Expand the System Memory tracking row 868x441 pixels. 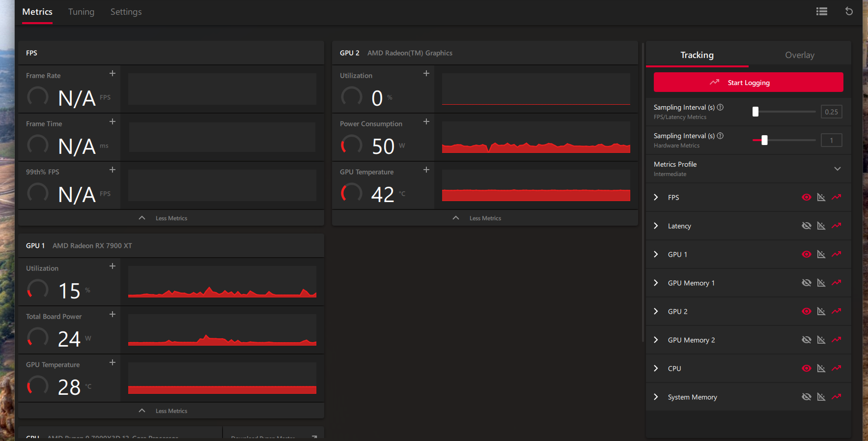656,397
